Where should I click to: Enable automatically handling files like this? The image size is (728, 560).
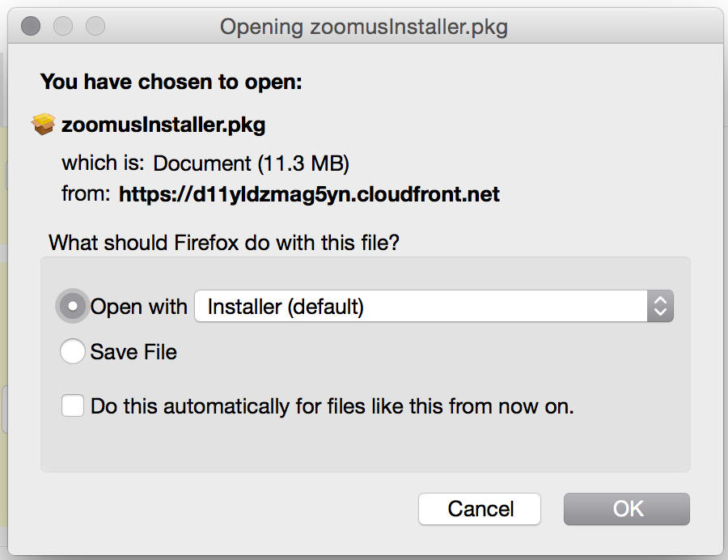point(72,405)
